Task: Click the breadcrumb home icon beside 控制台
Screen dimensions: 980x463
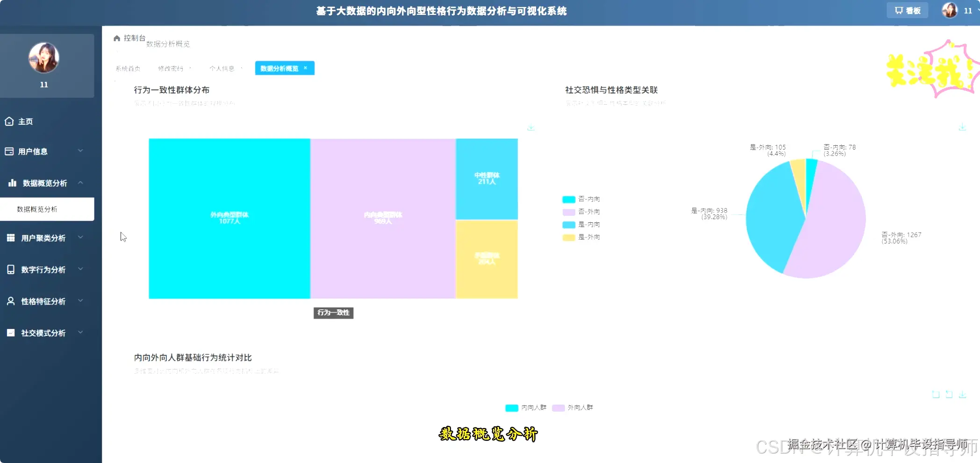Action: 117,38
